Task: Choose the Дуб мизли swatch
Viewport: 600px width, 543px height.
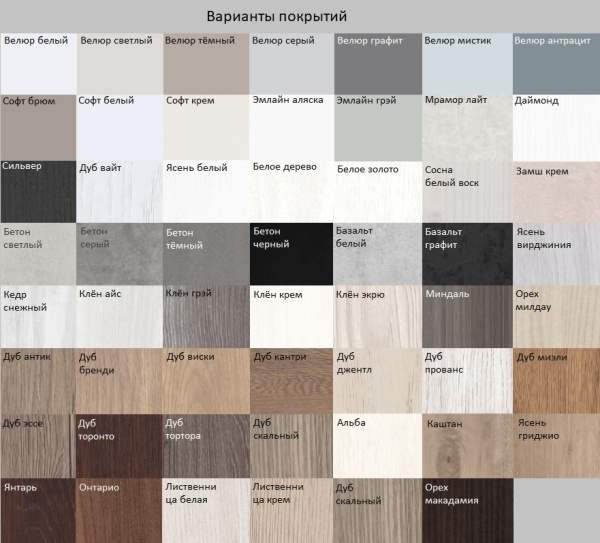Action: pyautogui.click(x=556, y=381)
